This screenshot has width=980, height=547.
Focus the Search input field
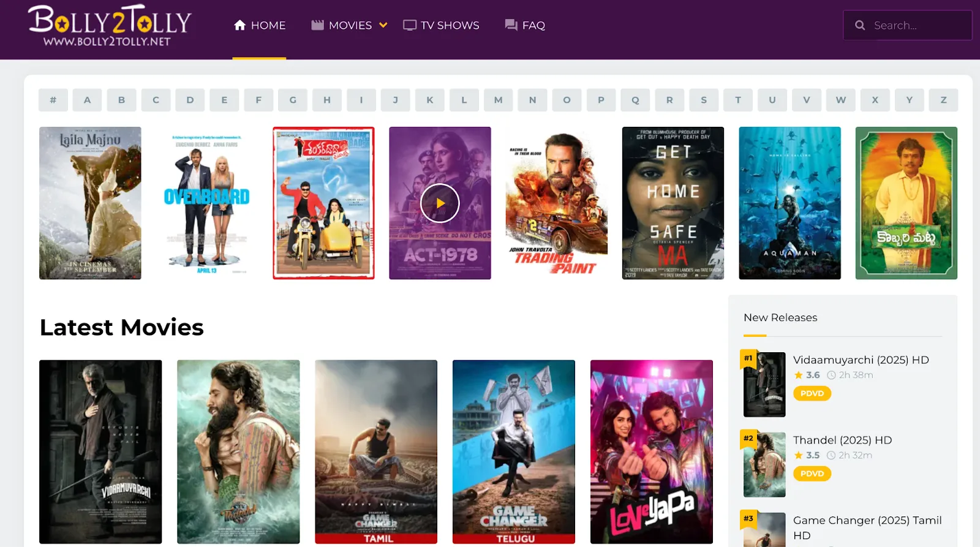tap(908, 25)
